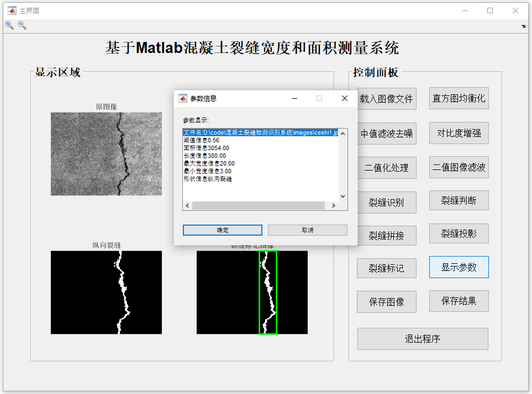Start 裂缝识别

pos(387,203)
